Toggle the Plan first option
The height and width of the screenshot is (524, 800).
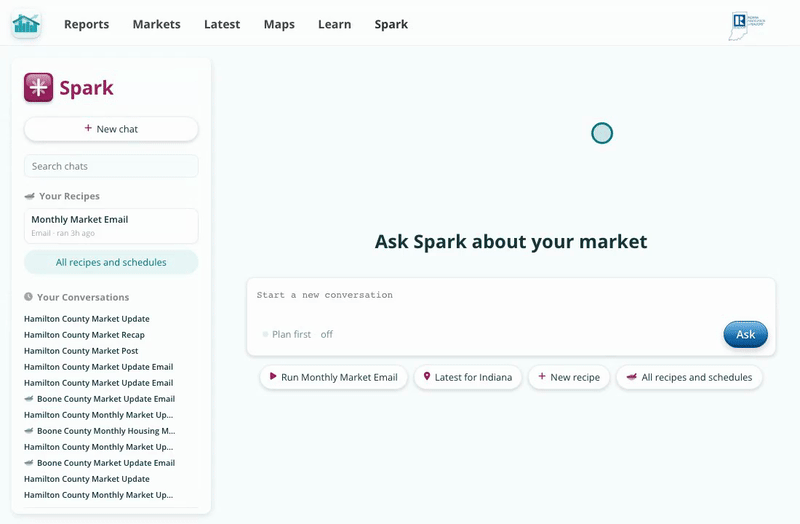coord(297,335)
